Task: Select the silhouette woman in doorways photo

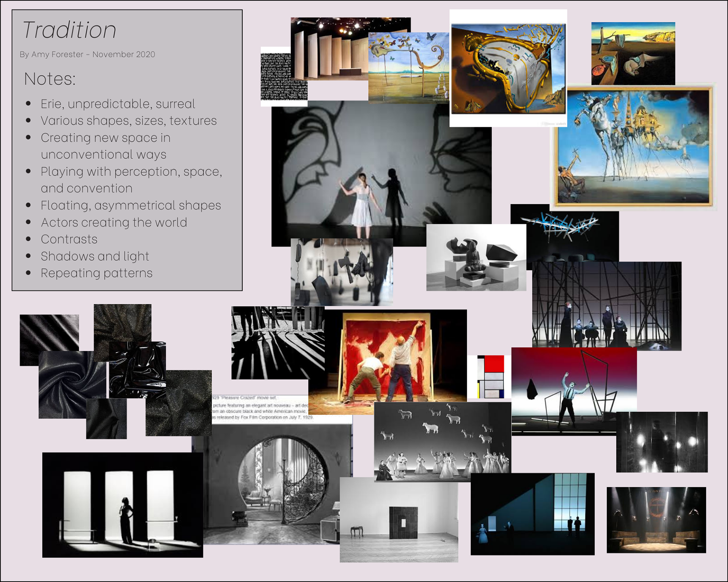Action: point(122,505)
